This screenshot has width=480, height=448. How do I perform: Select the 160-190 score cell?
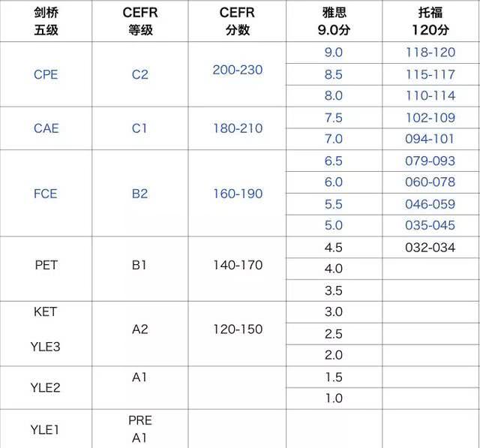pos(238,194)
